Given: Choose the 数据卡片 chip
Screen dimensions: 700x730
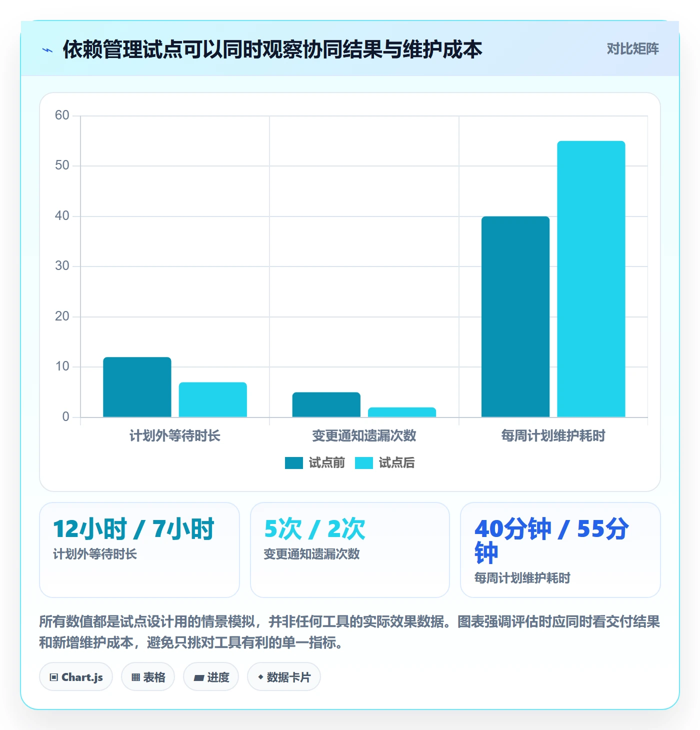Looking at the screenshot, I should pyautogui.click(x=284, y=677).
